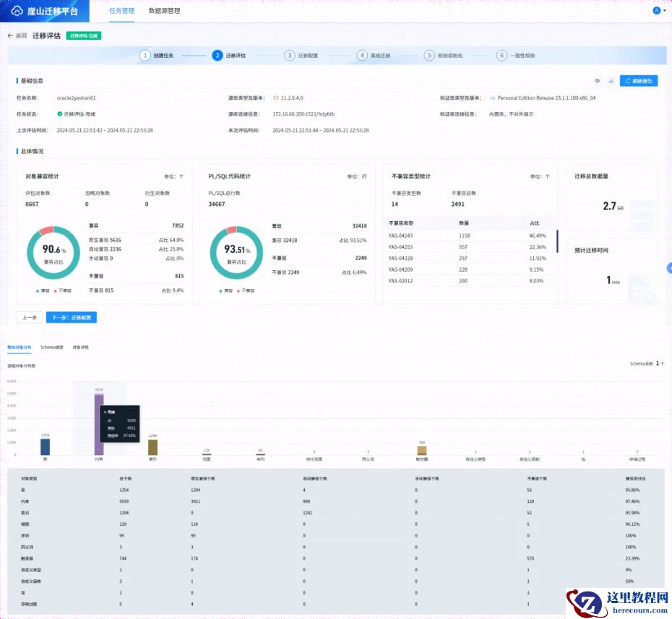The image size is (672, 619).
Task: Click the blue 表 bar in chart
Action: (45, 446)
